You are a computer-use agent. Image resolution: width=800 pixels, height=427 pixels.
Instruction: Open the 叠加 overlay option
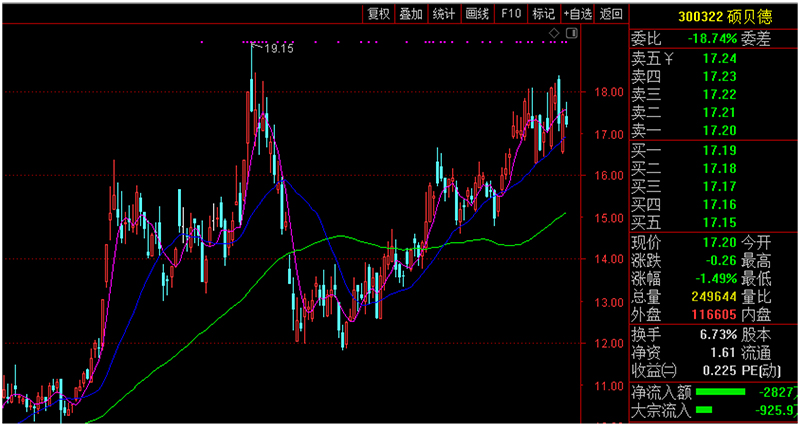click(411, 14)
